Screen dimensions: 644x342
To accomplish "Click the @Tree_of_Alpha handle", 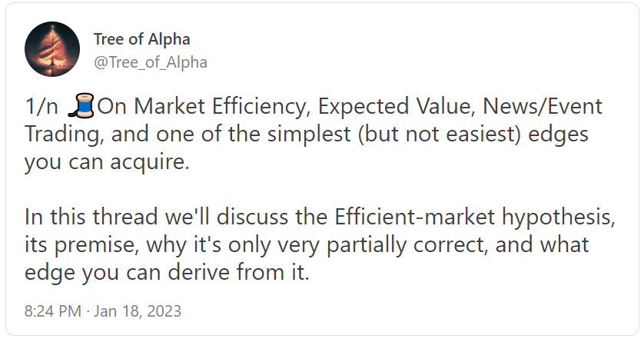I will click(150, 62).
